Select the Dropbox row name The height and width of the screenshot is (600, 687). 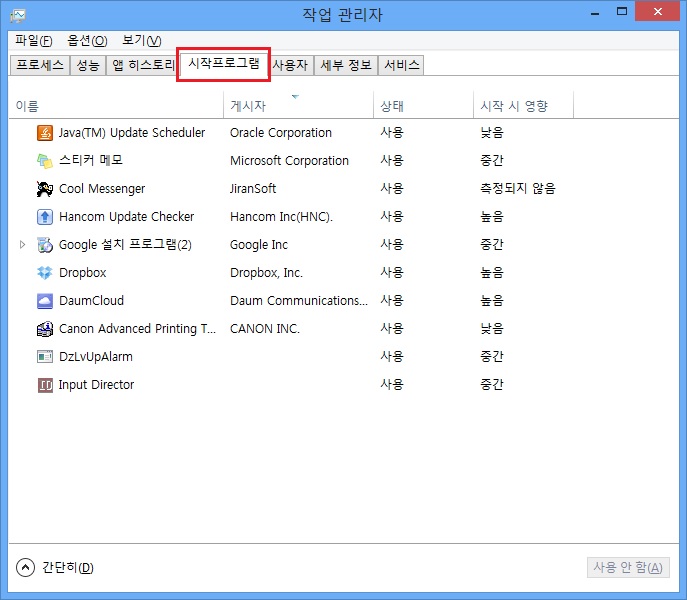click(82, 273)
